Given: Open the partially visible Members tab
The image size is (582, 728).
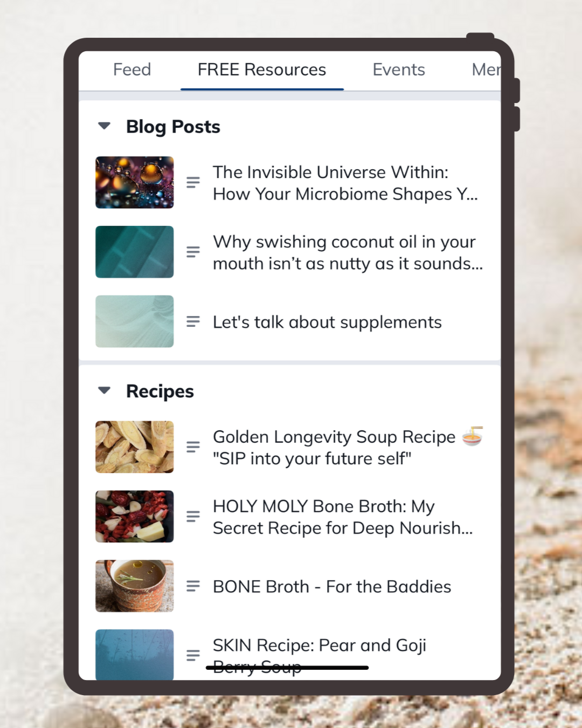Looking at the screenshot, I should click(x=486, y=70).
